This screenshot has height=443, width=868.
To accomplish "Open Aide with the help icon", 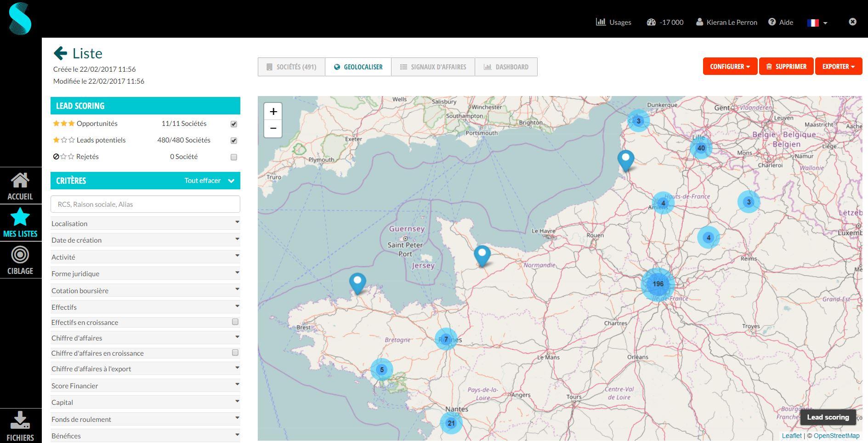I will point(771,22).
